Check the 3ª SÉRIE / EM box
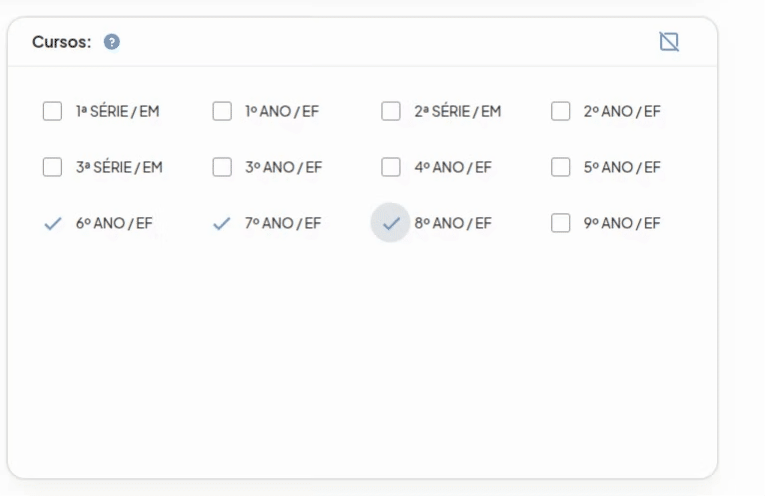 pos(52,167)
